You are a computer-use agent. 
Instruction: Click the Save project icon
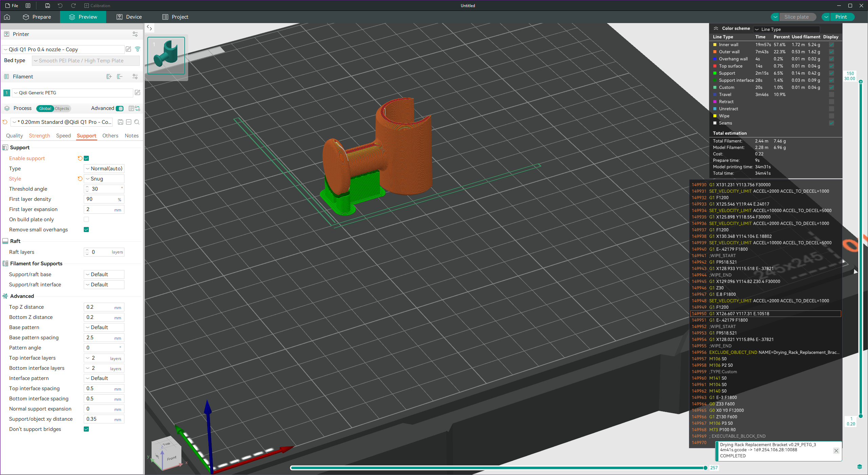47,5
